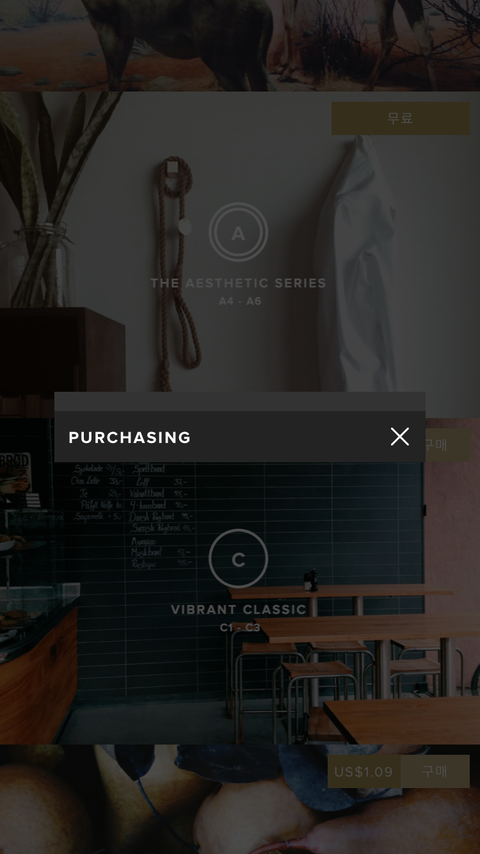480x854 pixels.
Task: Click the progress strip above the PURCHASING bar
Action: point(240,401)
